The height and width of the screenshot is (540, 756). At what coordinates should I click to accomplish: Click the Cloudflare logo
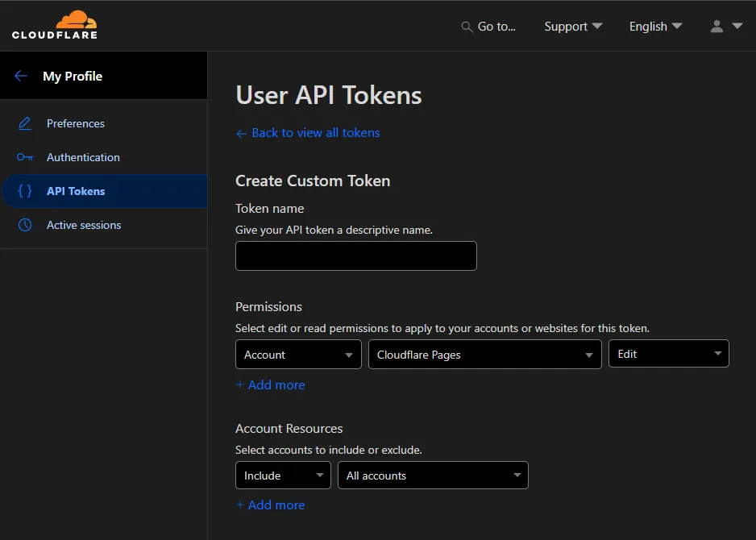tap(55, 25)
